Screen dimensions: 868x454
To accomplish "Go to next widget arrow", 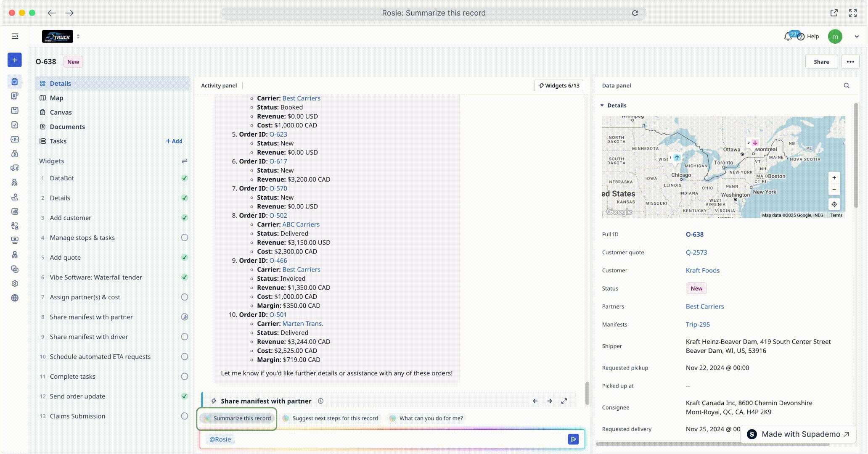I will pyautogui.click(x=550, y=401).
